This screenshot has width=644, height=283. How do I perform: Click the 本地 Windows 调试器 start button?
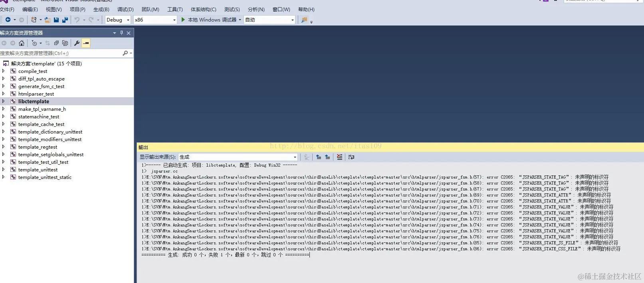(209, 20)
